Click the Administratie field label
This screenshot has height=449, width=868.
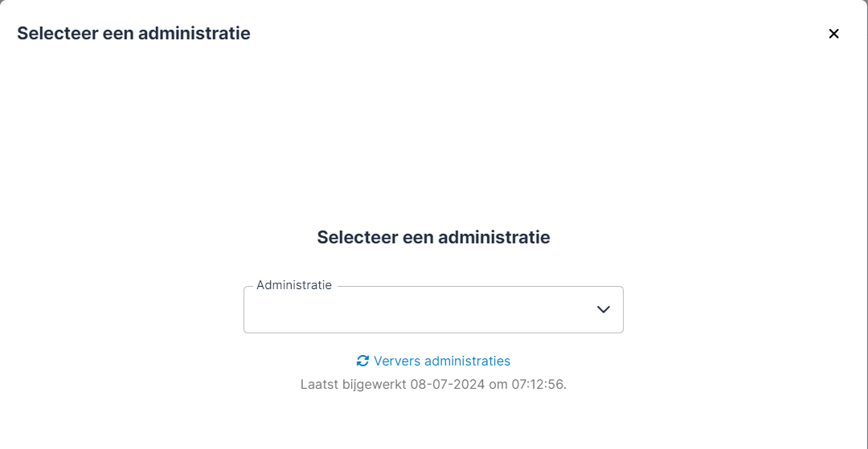[x=294, y=285]
